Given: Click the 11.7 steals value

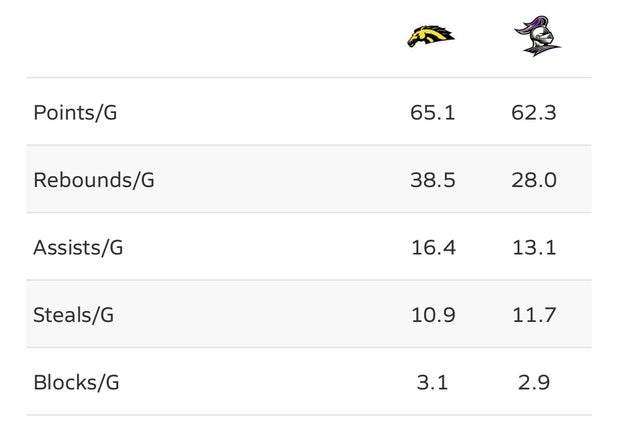Looking at the screenshot, I should coord(534,315).
